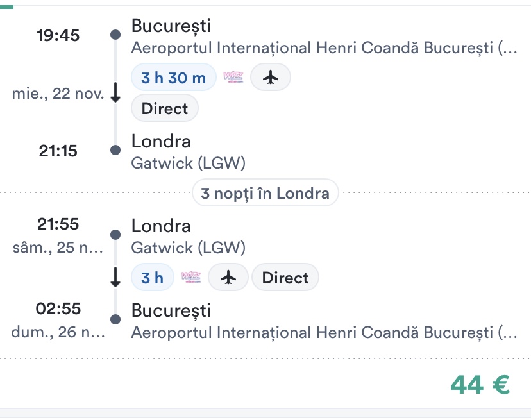Click the airplane icon on the return flight
Image resolution: width=531 pixels, height=420 pixels.
[x=228, y=278]
